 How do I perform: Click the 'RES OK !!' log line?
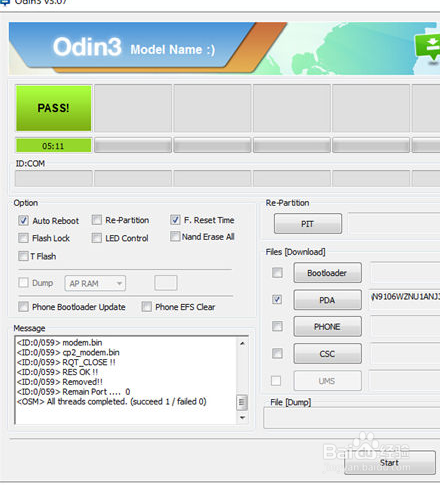(x=57, y=372)
